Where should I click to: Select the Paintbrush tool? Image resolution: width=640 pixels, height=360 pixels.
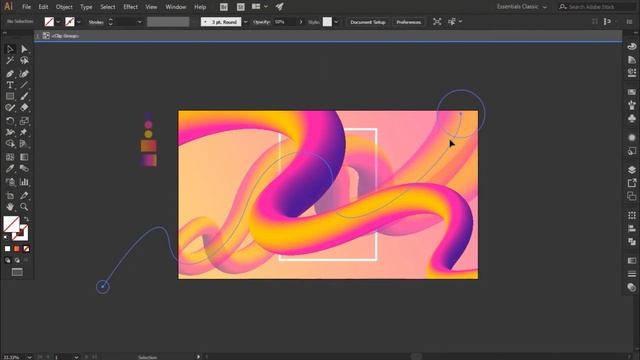24,96
